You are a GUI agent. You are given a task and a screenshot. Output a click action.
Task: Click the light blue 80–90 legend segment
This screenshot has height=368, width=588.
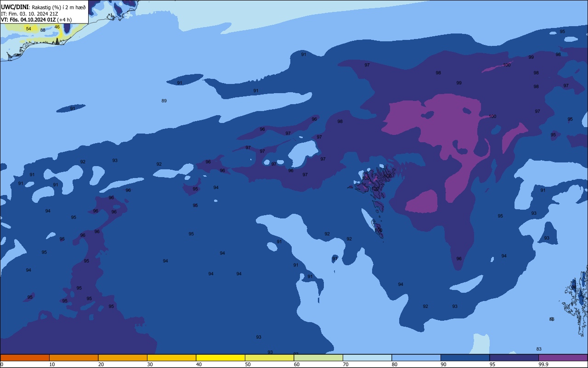tap(416, 357)
